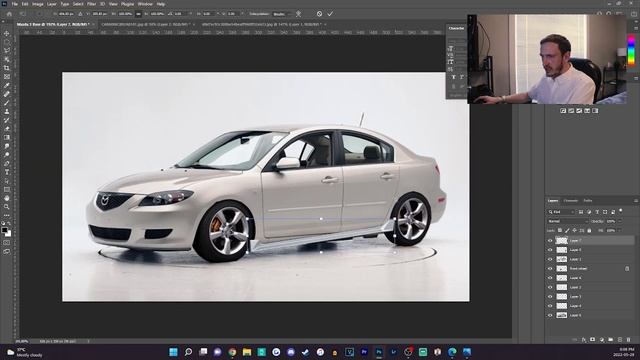This screenshot has width=640, height=360.
Task: Open the Window menu
Action: tap(145, 4)
